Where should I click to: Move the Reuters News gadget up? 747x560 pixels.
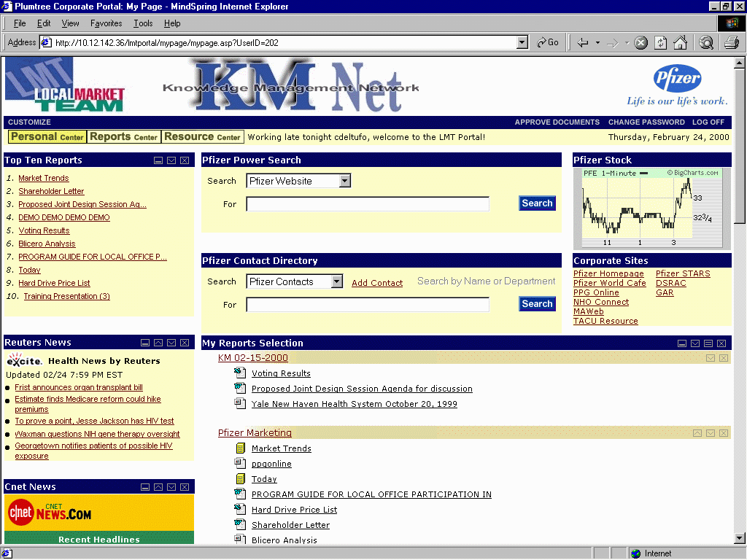pyautogui.click(x=158, y=343)
